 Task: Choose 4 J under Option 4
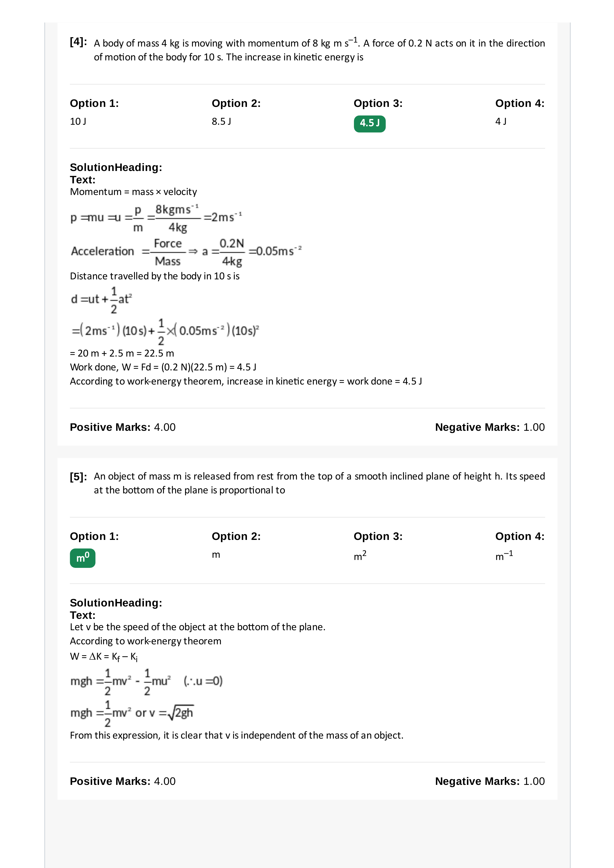pos(501,121)
